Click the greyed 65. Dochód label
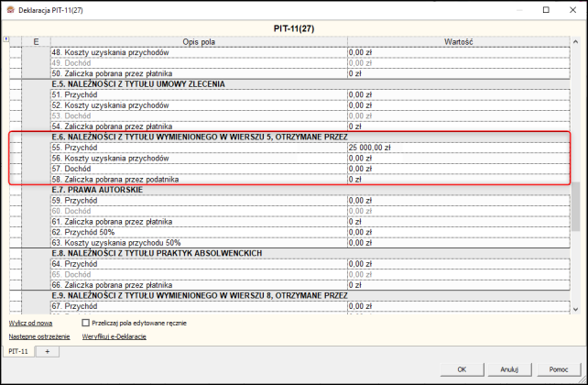 coord(71,274)
